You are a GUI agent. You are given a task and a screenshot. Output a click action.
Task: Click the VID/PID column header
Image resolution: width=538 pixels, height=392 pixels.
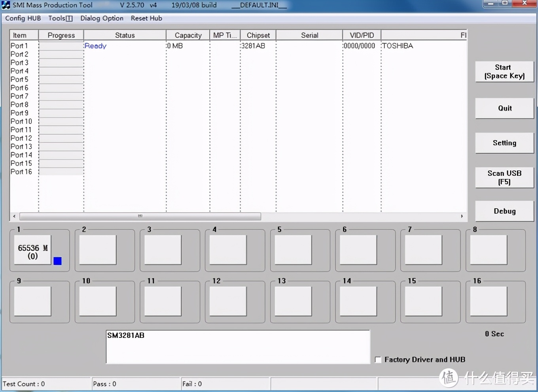[x=362, y=35]
